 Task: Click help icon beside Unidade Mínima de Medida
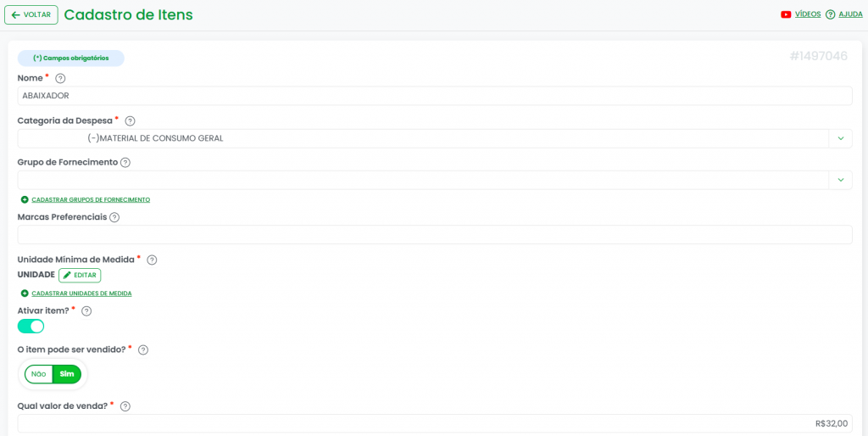(152, 260)
